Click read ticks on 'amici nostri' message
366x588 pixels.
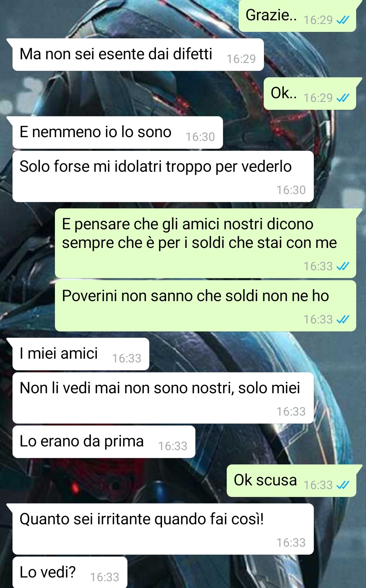[343, 266]
